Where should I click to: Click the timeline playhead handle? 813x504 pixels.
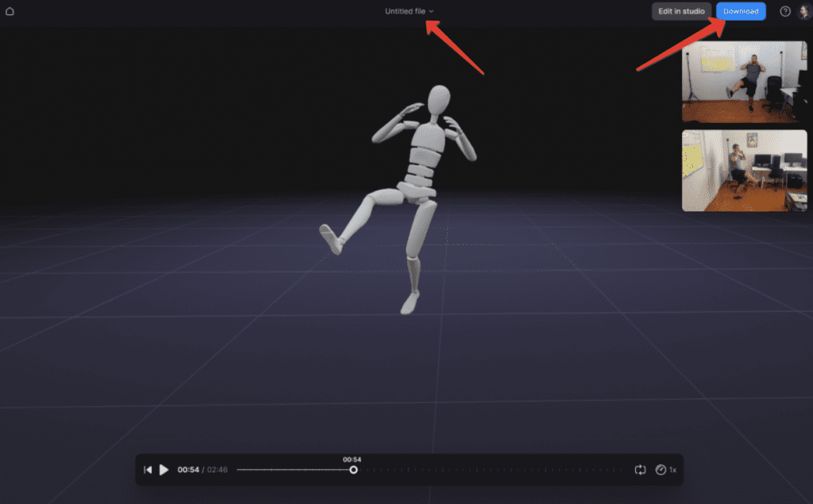[x=353, y=470]
